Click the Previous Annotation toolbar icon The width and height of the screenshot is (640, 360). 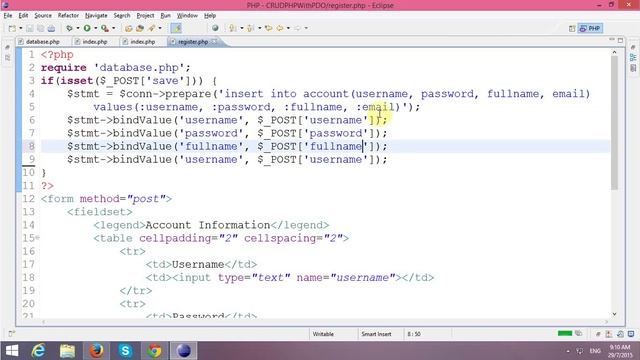250,28
